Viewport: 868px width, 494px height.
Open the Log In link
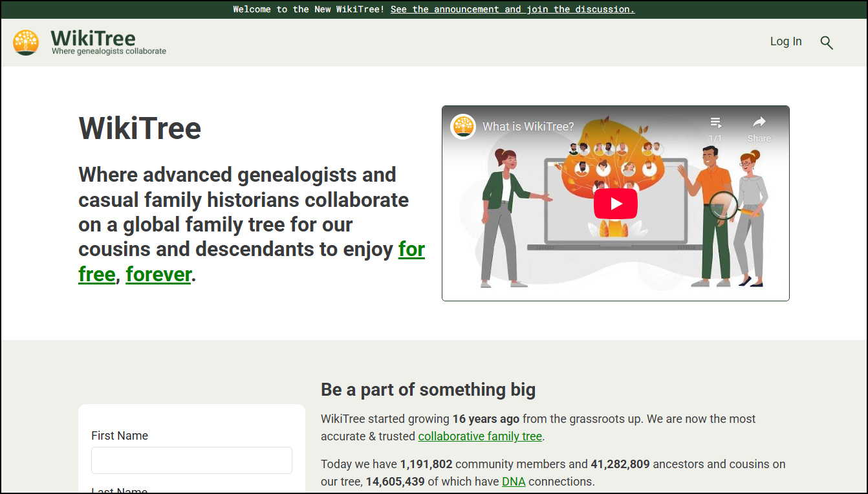click(x=786, y=41)
